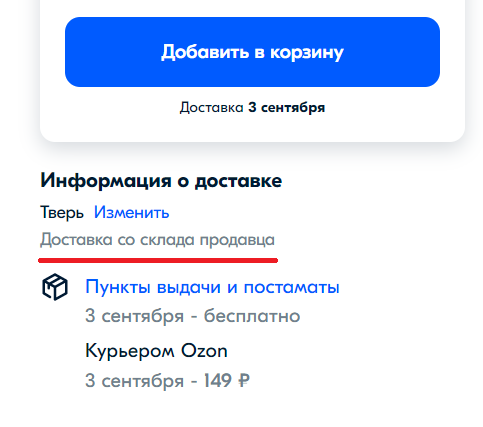Click the Тверь city name

point(62,212)
